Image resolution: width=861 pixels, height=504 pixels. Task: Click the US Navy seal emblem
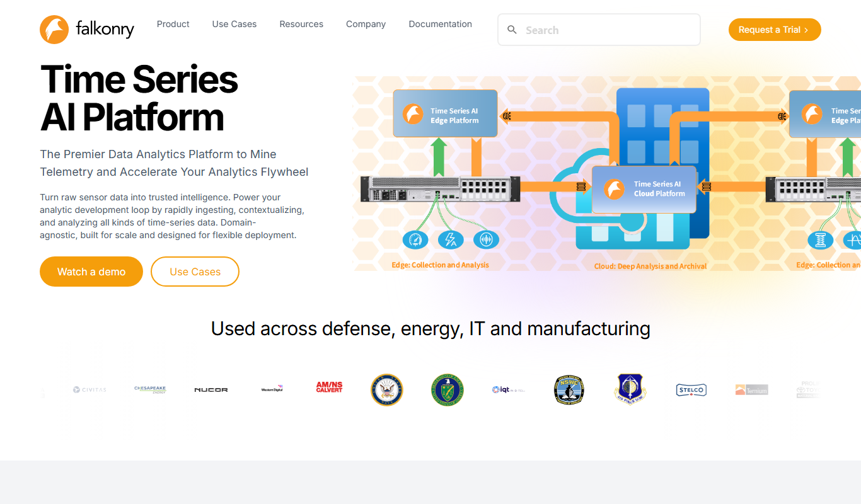point(386,390)
